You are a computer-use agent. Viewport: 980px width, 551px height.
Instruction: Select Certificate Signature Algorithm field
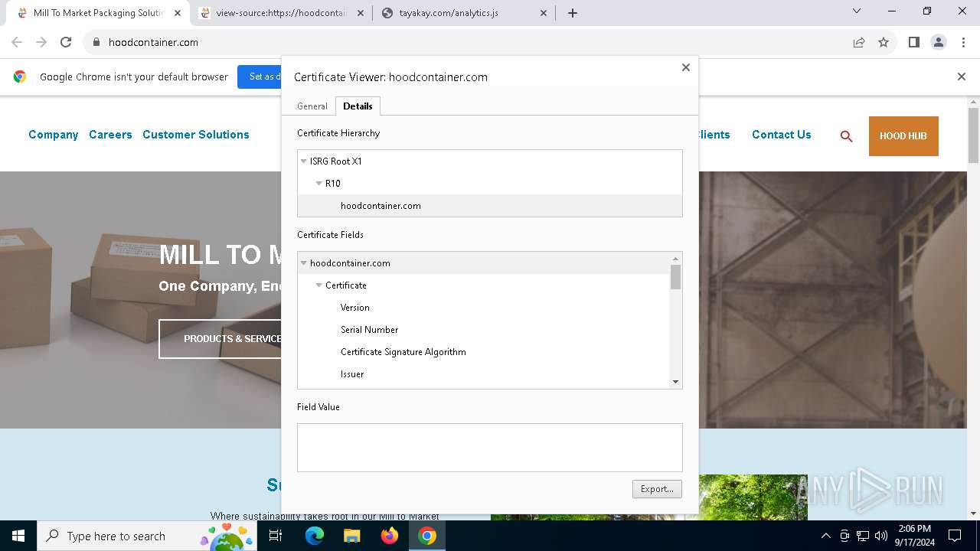403,352
